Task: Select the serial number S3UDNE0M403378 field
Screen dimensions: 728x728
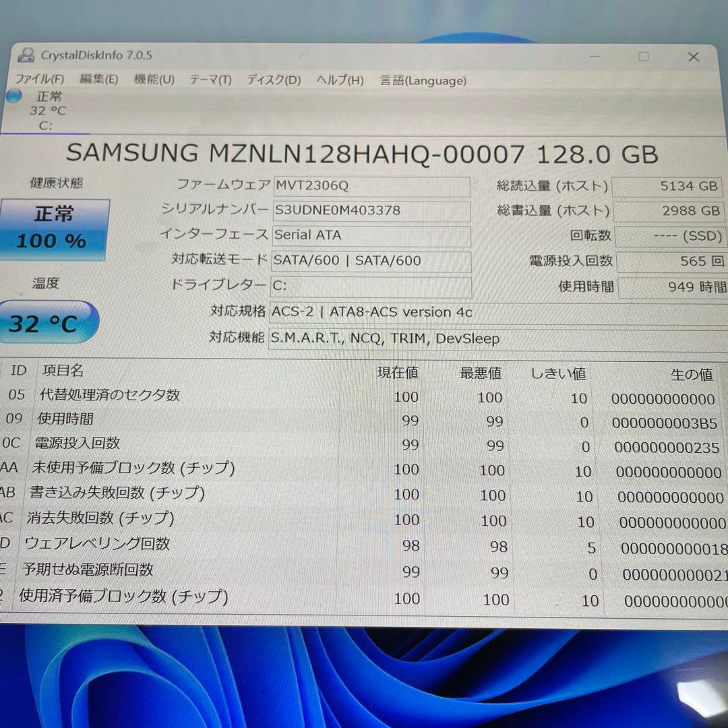Action: (371, 210)
